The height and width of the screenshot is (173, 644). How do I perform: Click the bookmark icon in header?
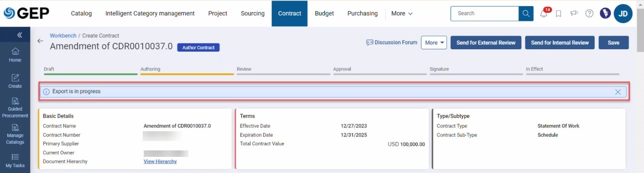pos(558,14)
